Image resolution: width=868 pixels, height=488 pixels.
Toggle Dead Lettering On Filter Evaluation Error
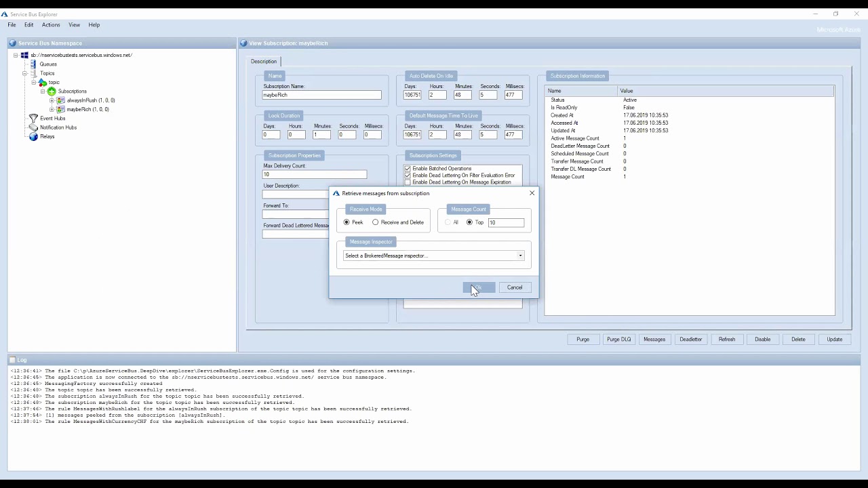(x=408, y=175)
